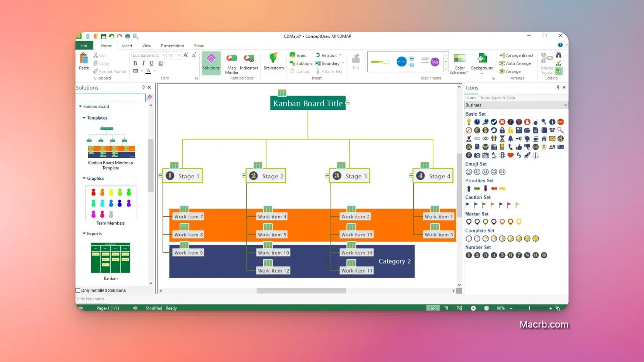Viewport: 644px width, 362px height.
Task: Check Only Installed Solutions
Action: coord(78,290)
